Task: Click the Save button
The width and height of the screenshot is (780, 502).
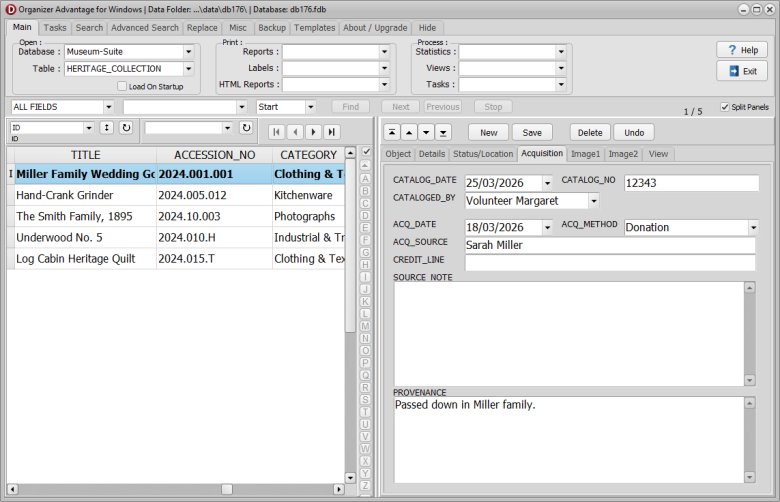Action: 532,132
